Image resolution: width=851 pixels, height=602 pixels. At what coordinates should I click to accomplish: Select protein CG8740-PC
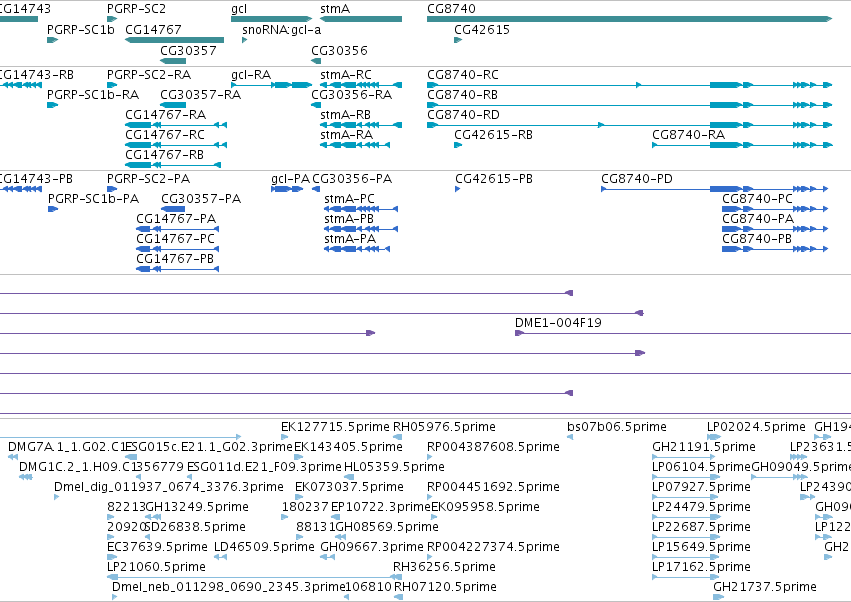click(x=775, y=209)
